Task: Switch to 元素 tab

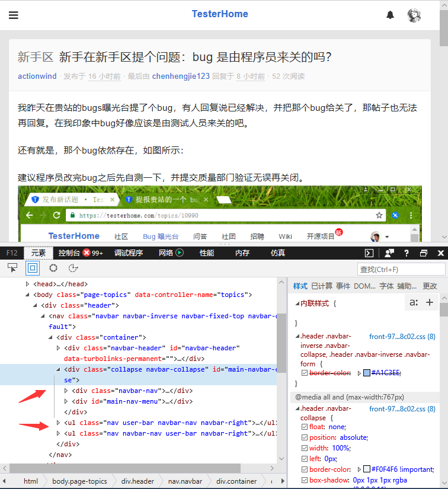Action: point(39,253)
